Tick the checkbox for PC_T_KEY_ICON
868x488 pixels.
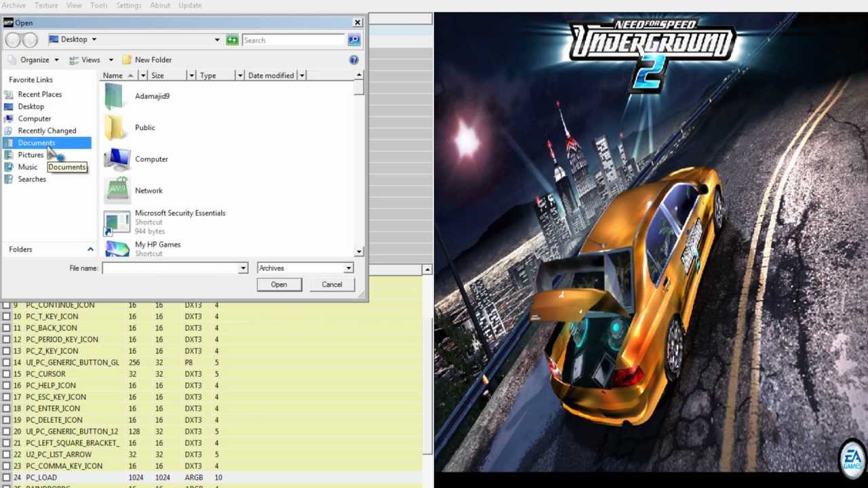[x=6, y=317]
